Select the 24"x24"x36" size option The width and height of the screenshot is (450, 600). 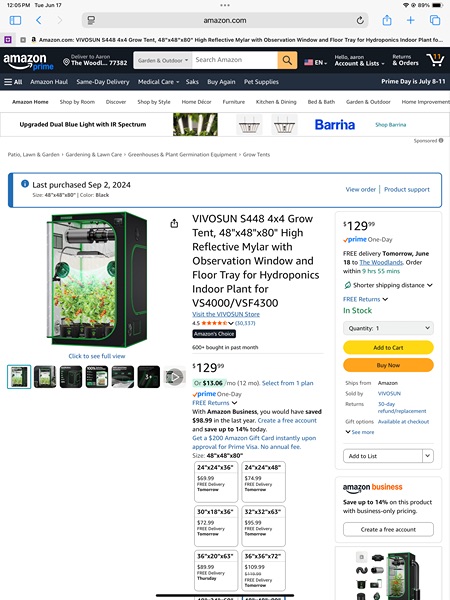click(216, 482)
